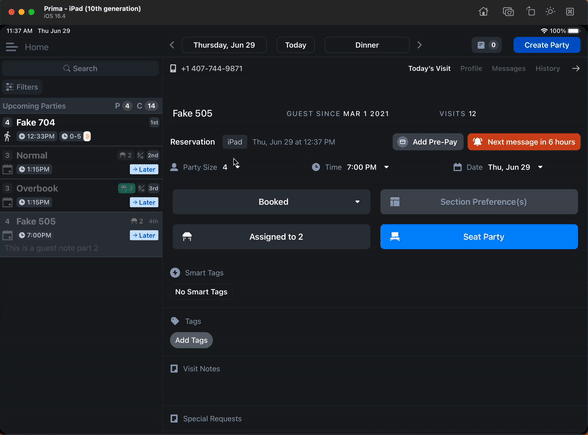Viewport: 588px width, 435px height.
Task: Click the simulator appearance brightness icon
Action: pyautogui.click(x=550, y=12)
